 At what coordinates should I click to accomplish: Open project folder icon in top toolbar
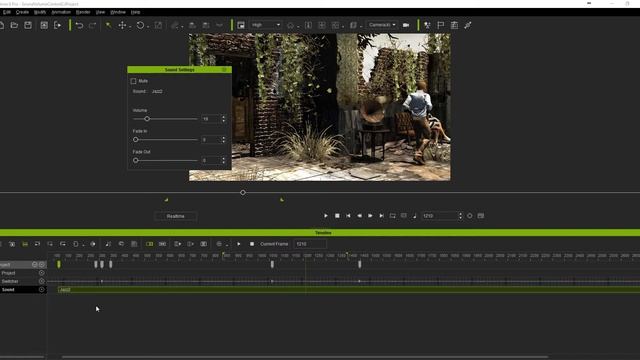[x=14, y=25]
